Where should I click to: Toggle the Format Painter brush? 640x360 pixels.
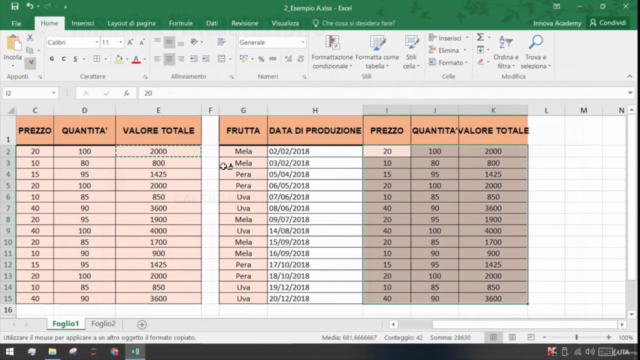pyautogui.click(x=31, y=63)
